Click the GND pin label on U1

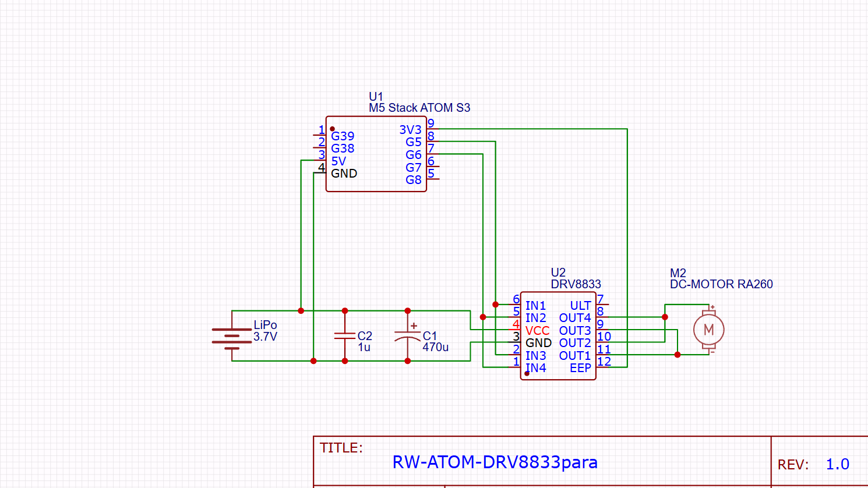[344, 174]
